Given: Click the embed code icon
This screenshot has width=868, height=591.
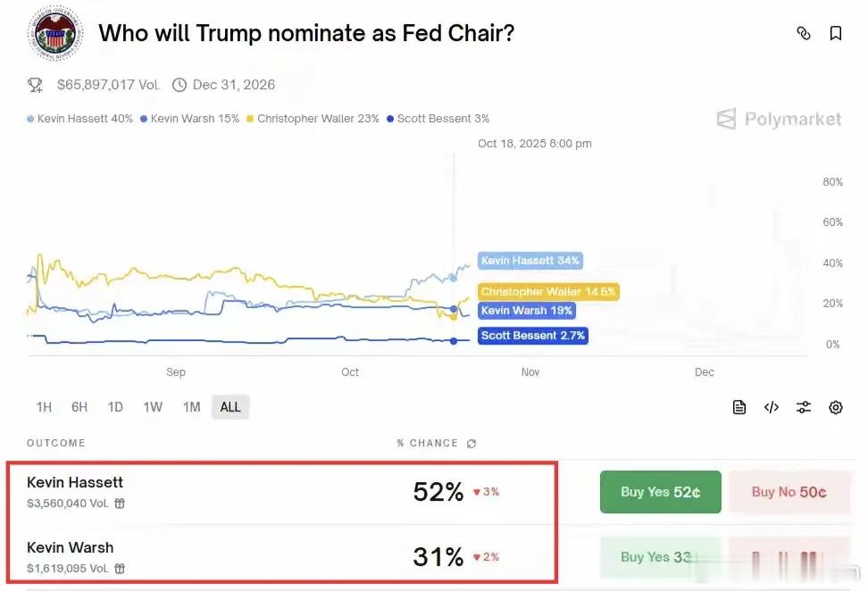Looking at the screenshot, I should coord(772,407).
